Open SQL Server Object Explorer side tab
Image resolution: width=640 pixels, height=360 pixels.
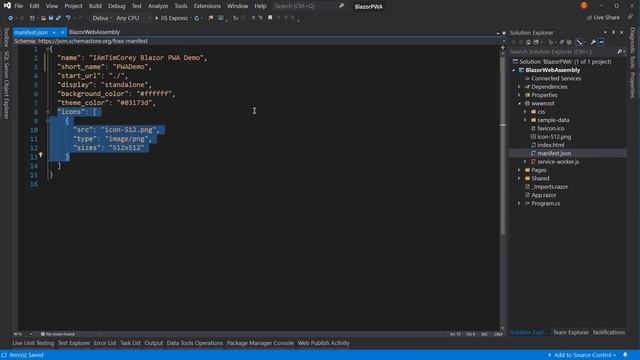(x=6, y=85)
